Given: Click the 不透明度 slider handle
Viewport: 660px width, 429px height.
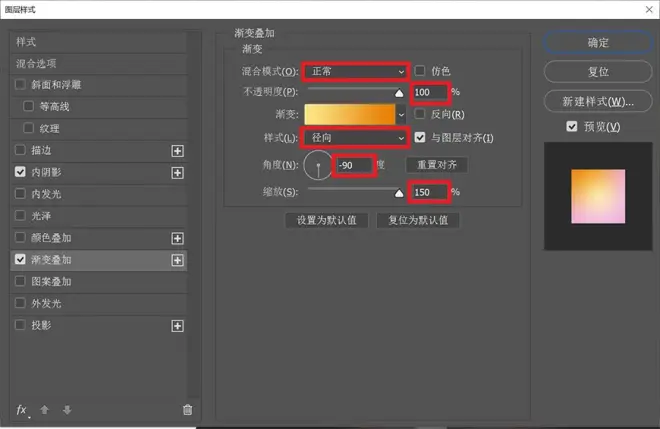Looking at the screenshot, I should point(399,93).
